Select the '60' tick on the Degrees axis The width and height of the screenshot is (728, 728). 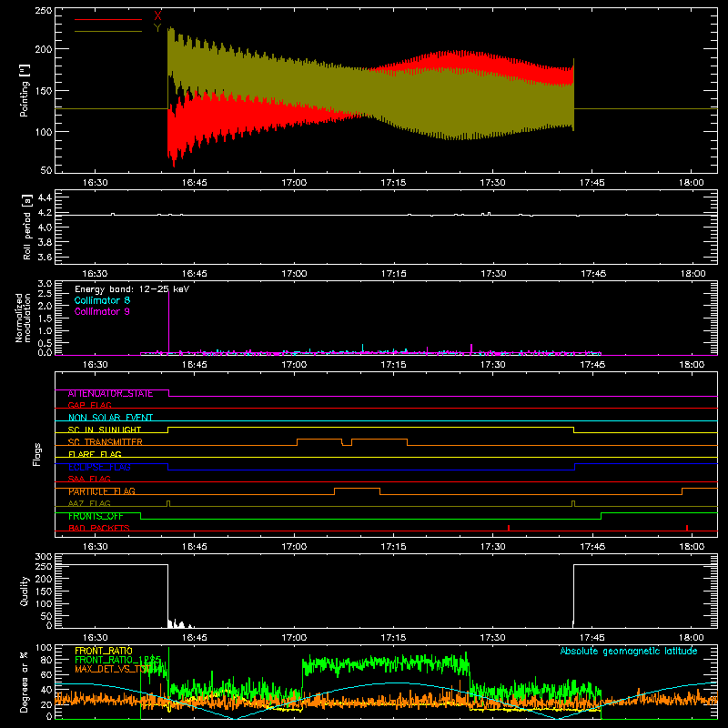pos(47,674)
